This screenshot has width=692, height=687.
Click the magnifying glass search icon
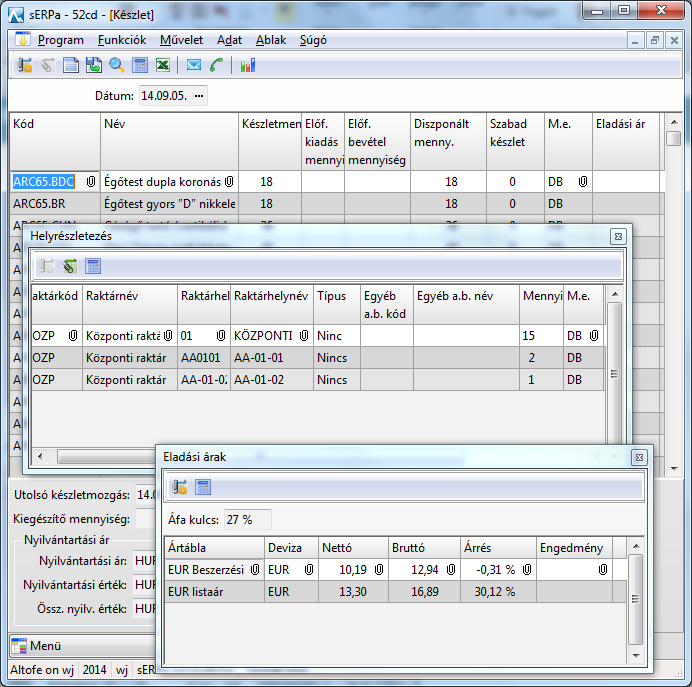point(117,65)
